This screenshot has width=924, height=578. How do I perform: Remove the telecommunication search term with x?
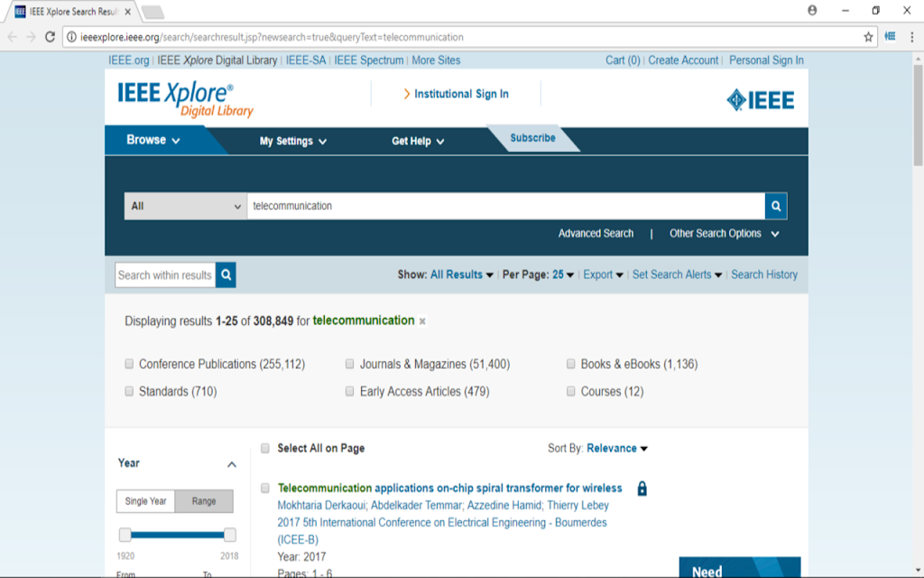coord(422,322)
